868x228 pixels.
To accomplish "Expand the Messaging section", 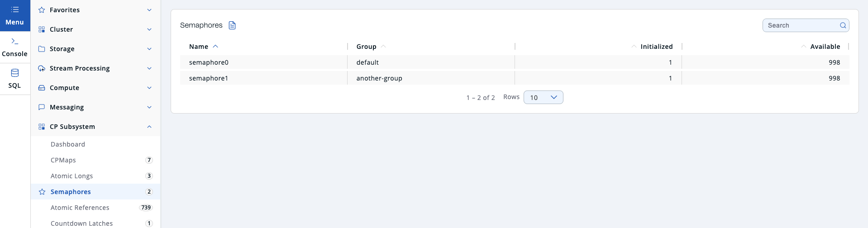I will coord(149,107).
